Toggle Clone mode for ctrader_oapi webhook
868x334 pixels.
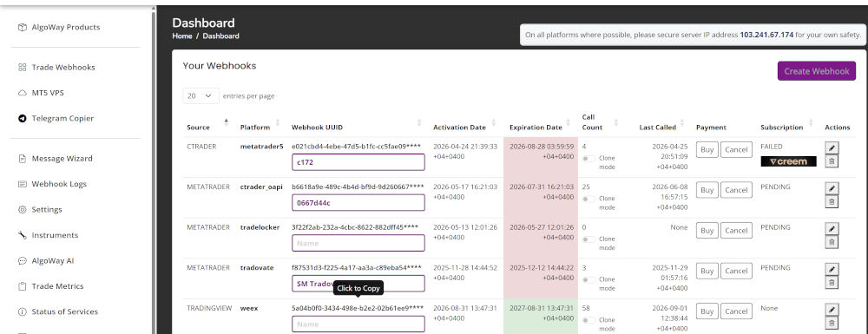pyautogui.click(x=589, y=199)
